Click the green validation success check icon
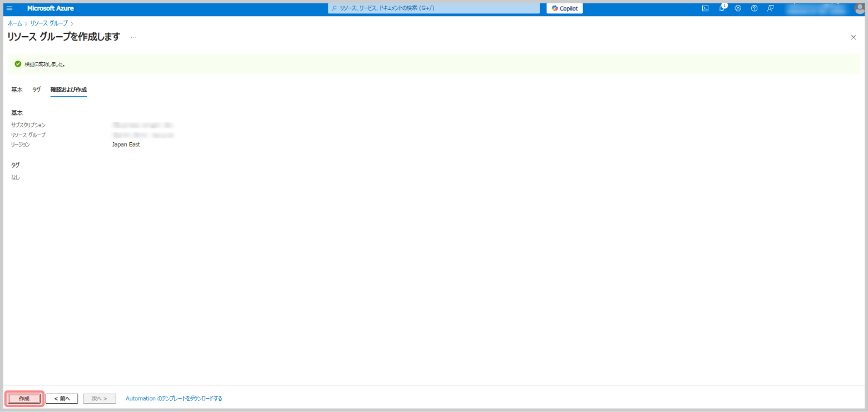 18,64
